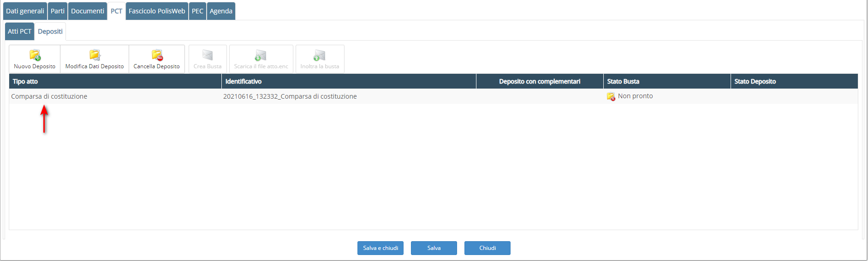The width and height of the screenshot is (868, 261).
Task: Click the Non pronto status icon
Action: pos(611,96)
